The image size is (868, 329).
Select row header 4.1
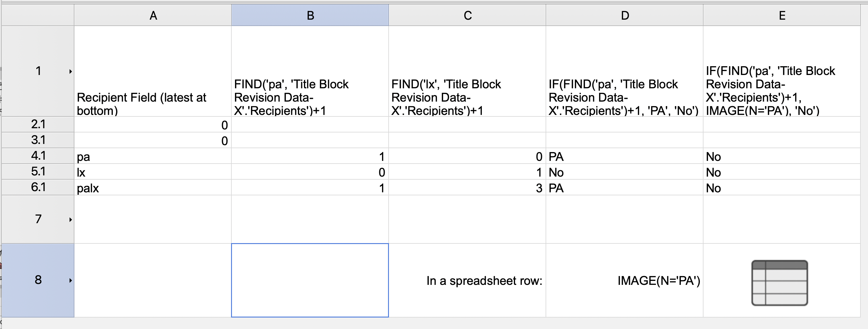pos(38,155)
